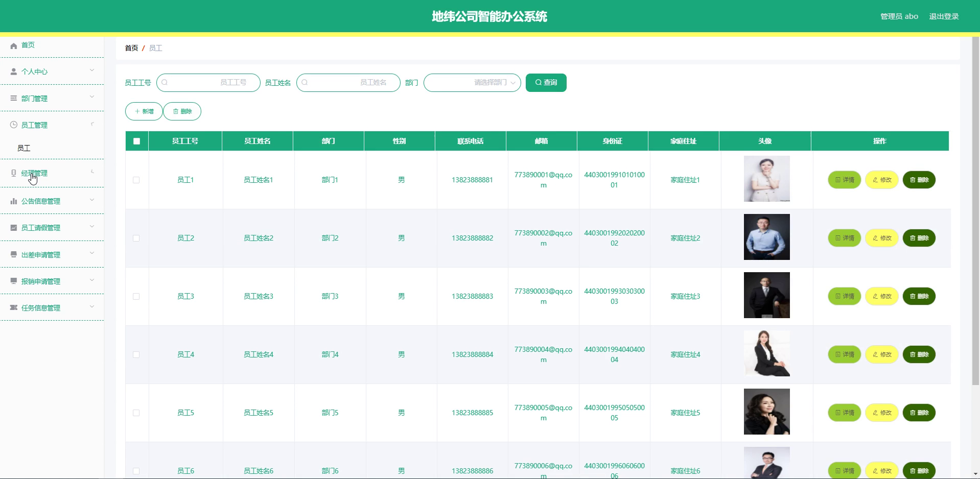Check the row checkbox for 员工2
The height and width of the screenshot is (479, 980).
136,238
